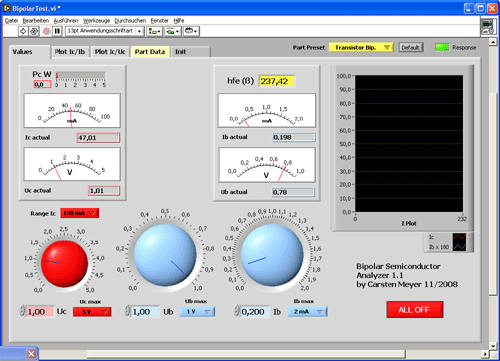Open the Ib max 2 mA dropdown
Image resolution: width=500 pixels, height=361 pixels.
pos(307,312)
